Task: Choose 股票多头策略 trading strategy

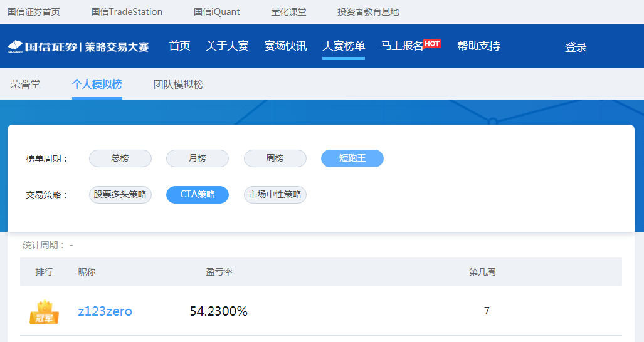Action: point(120,194)
